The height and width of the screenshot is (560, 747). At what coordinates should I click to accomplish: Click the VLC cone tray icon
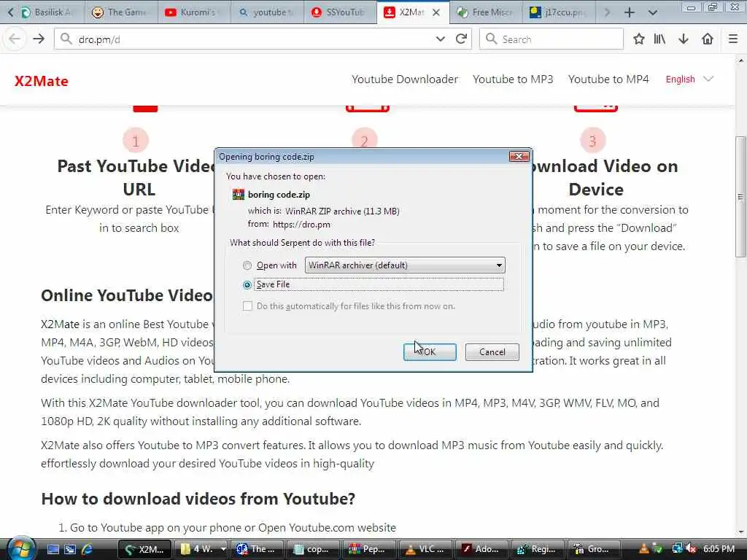(643, 549)
